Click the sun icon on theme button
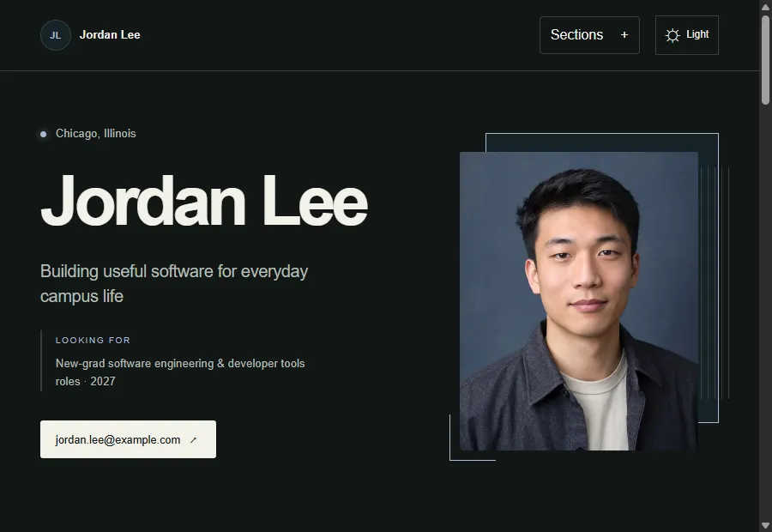 pos(672,35)
